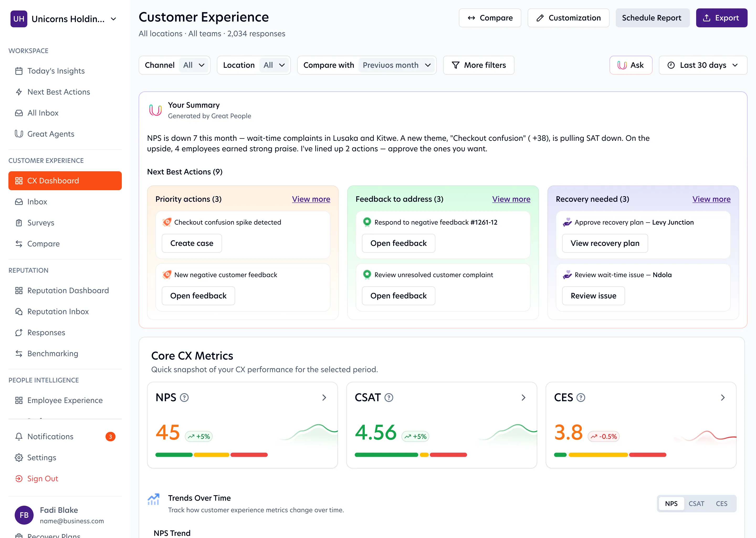Open Reputation Dashboard in sidebar

point(65,291)
